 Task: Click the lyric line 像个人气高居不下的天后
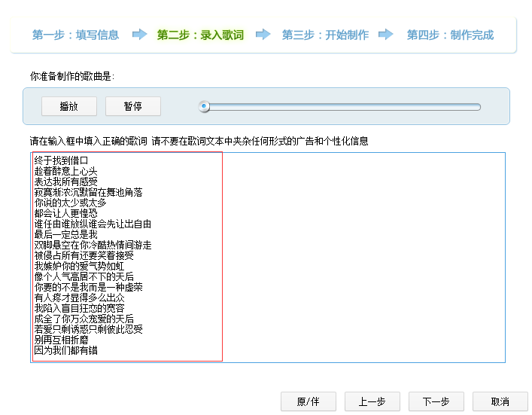coord(84,276)
